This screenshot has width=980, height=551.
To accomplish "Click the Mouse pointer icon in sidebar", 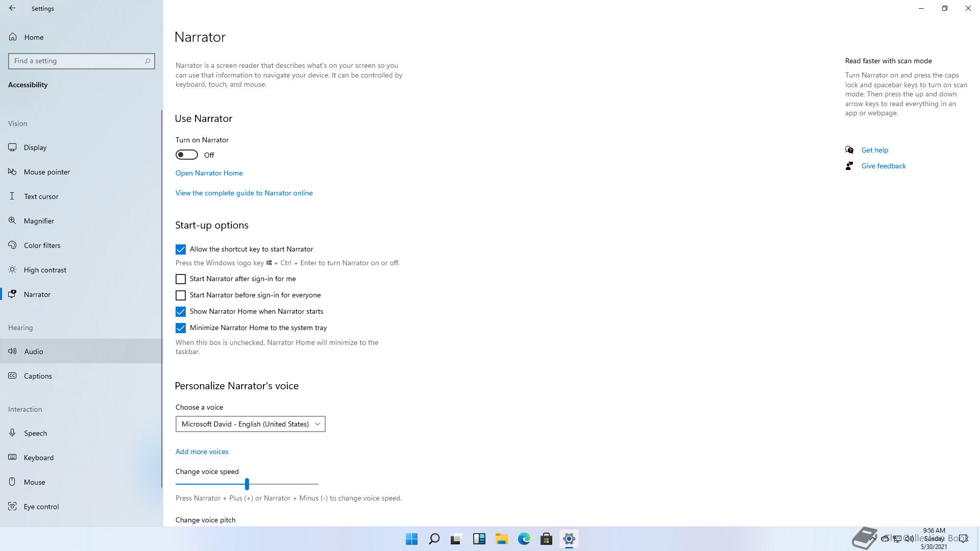I will pos(12,172).
